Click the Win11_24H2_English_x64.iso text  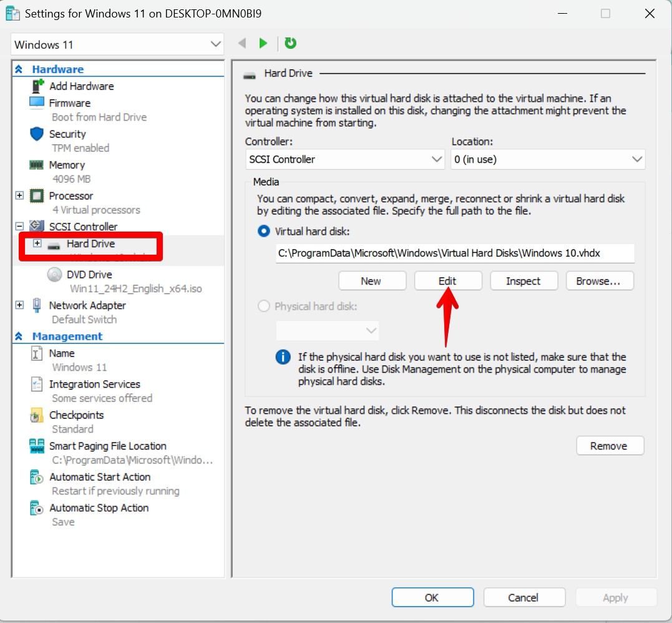click(136, 288)
